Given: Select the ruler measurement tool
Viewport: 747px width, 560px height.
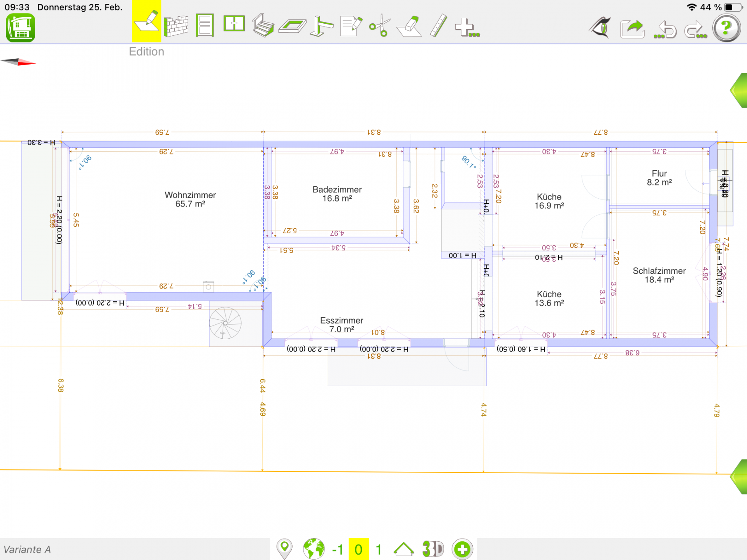Looking at the screenshot, I should coord(438,26).
